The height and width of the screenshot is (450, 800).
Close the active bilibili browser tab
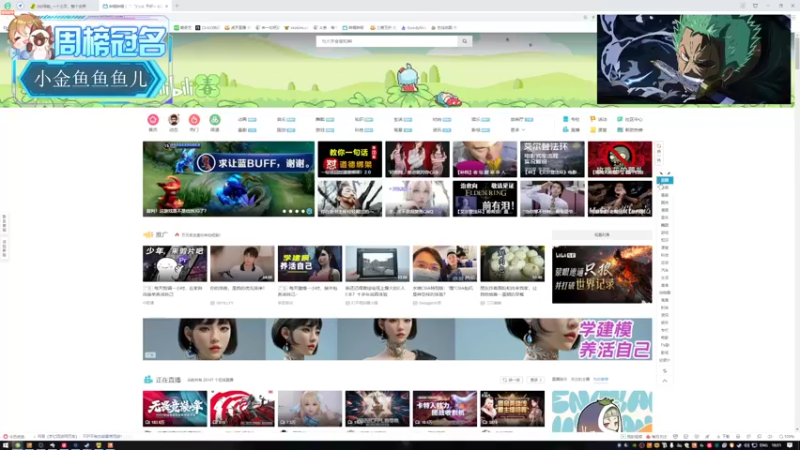point(166,6)
